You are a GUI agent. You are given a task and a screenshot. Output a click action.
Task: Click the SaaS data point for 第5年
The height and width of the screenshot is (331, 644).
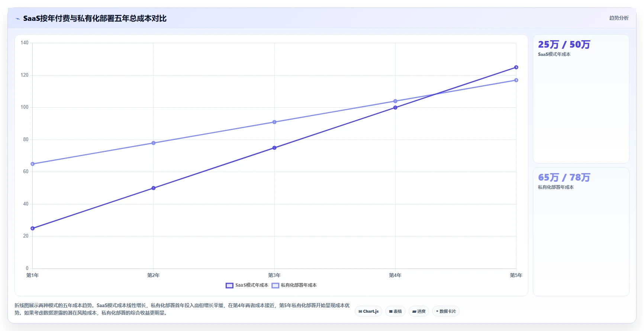tap(516, 67)
